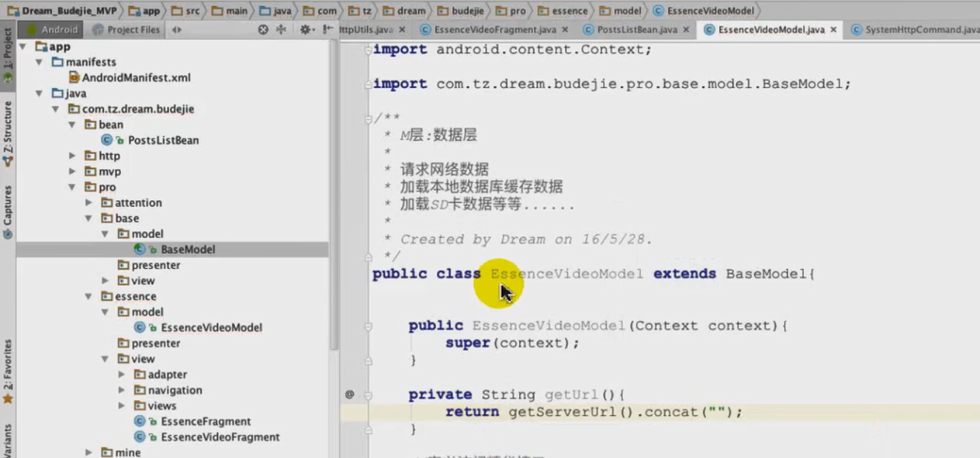Screen dimensions: 980x458
Task: Click the fold marker beside the constructor line
Action: click(368, 326)
